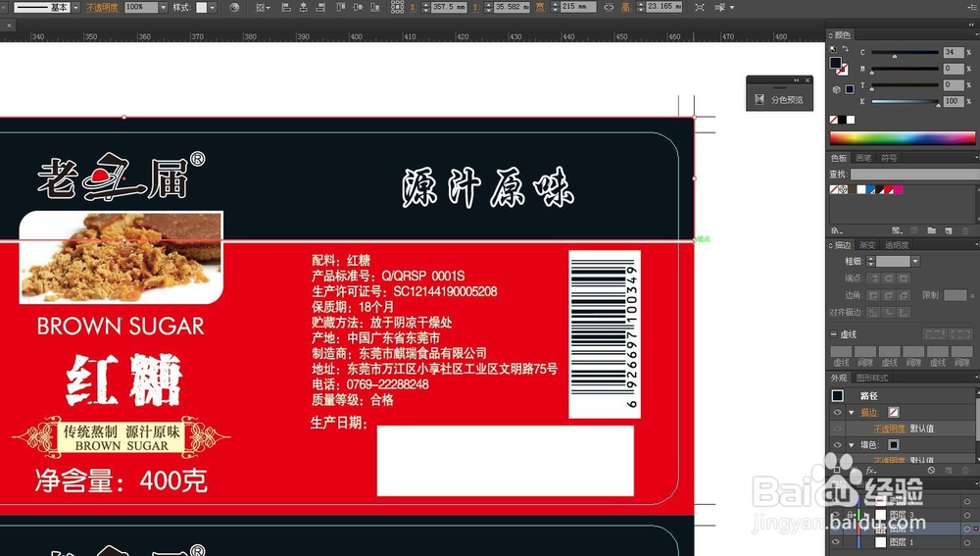The width and height of the screenshot is (980, 556).
Task: Click the 分色预览 panel button
Action: point(779,99)
